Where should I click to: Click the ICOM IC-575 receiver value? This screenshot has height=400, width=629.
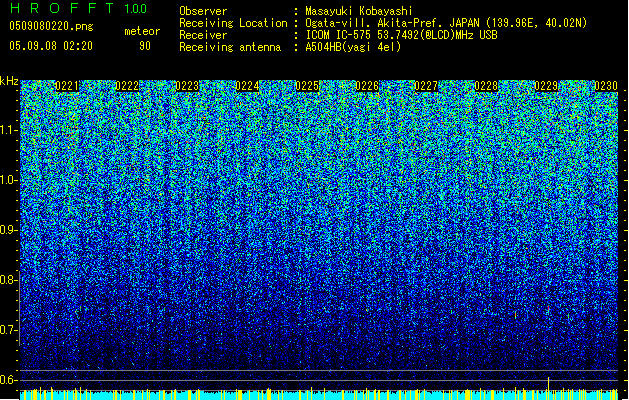coord(401,35)
